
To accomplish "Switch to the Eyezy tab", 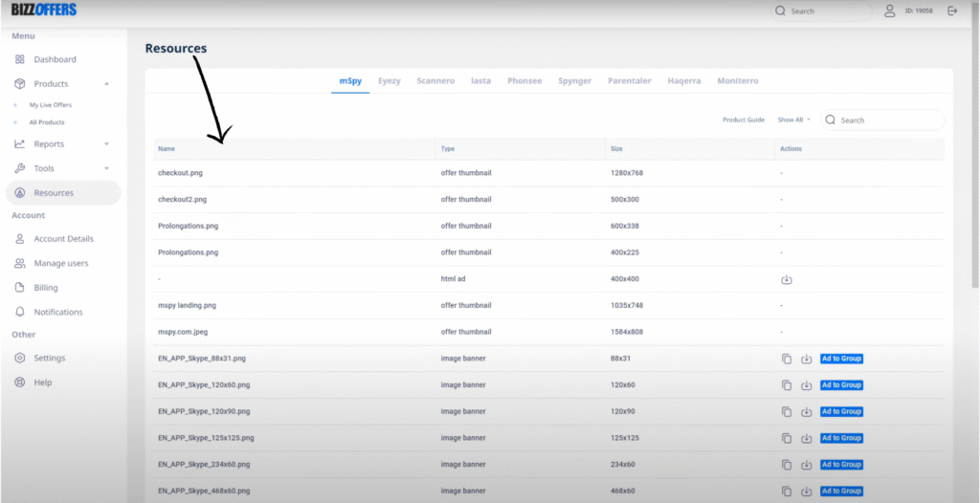I will point(390,80).
